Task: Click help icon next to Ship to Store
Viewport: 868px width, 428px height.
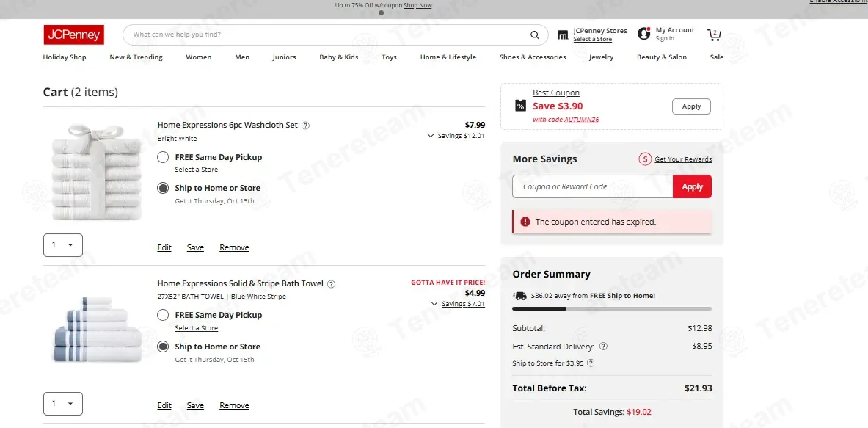Action: [x=591, y=364]
